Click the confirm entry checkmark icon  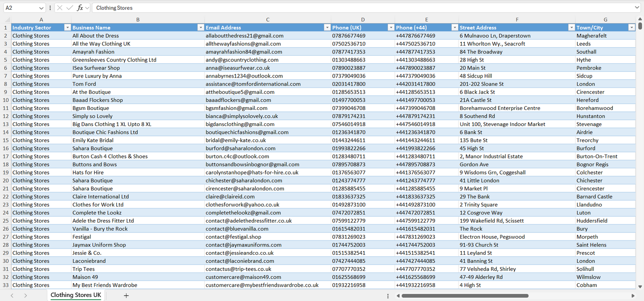point(70,8)
